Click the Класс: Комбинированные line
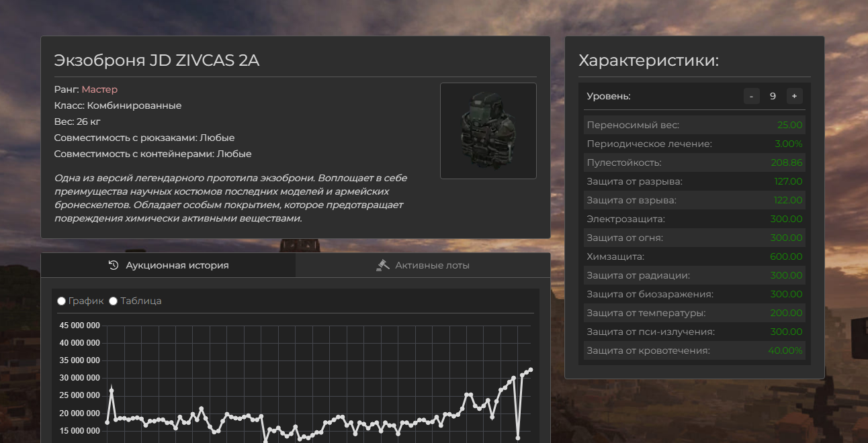The width and height of the screenshot is (868, 443). pyautogui.click(x=118, y=105)
